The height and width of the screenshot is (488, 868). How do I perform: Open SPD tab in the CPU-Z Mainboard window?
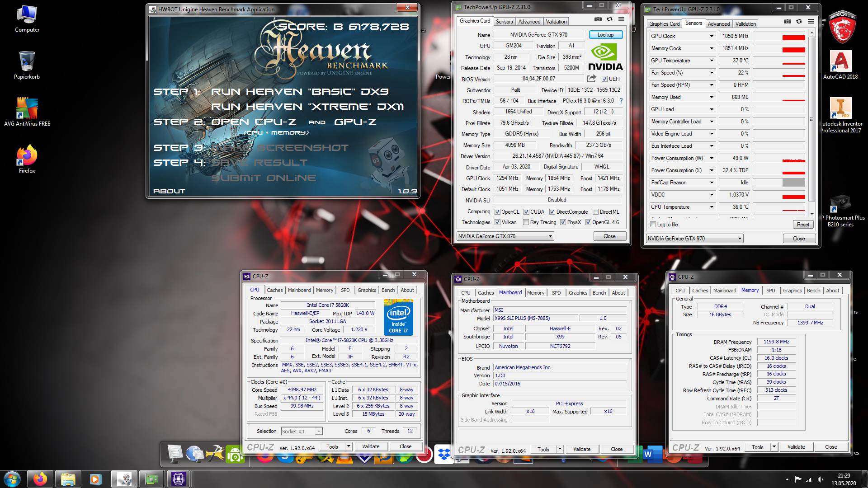click(x=556, y=293)
